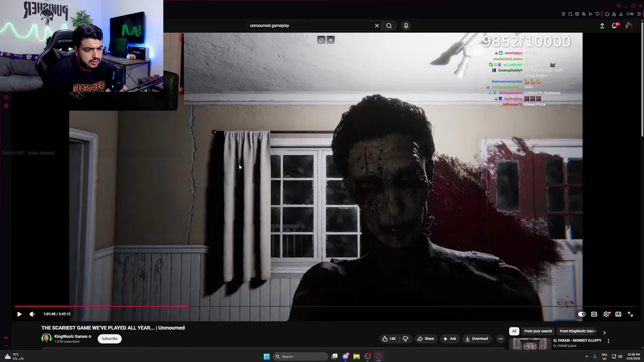This screenshot has height=362, width=644.
Task: Subscribe to KingWoolz Games
Action: coord(109,339)
